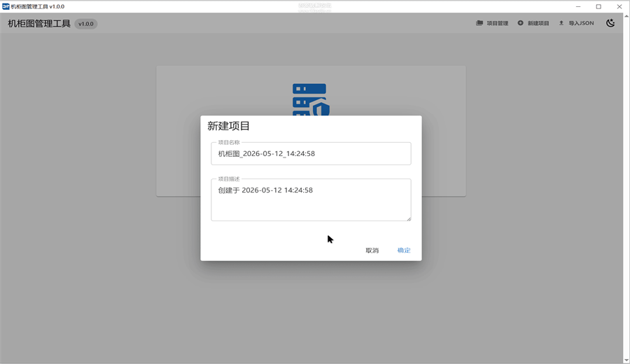This screenshot has width=630, height=364.
Task: Click the scrollbar down arrow
Action: click(626, 360)
